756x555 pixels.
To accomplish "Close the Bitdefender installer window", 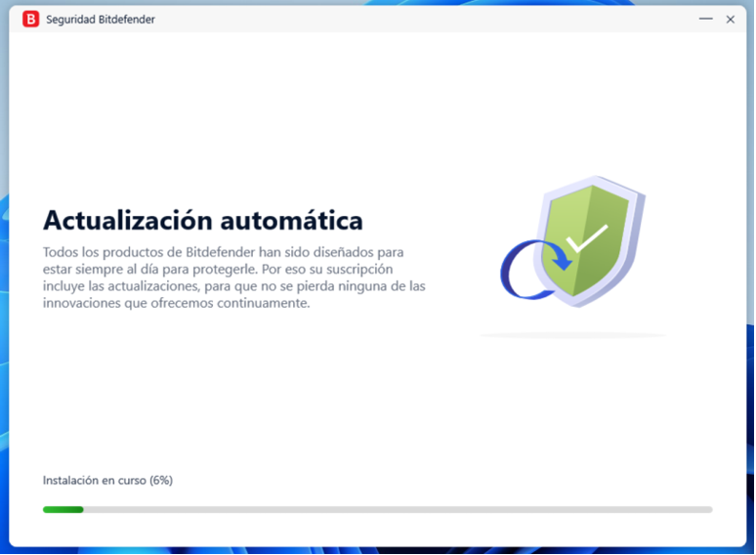I will pos(730,19).
